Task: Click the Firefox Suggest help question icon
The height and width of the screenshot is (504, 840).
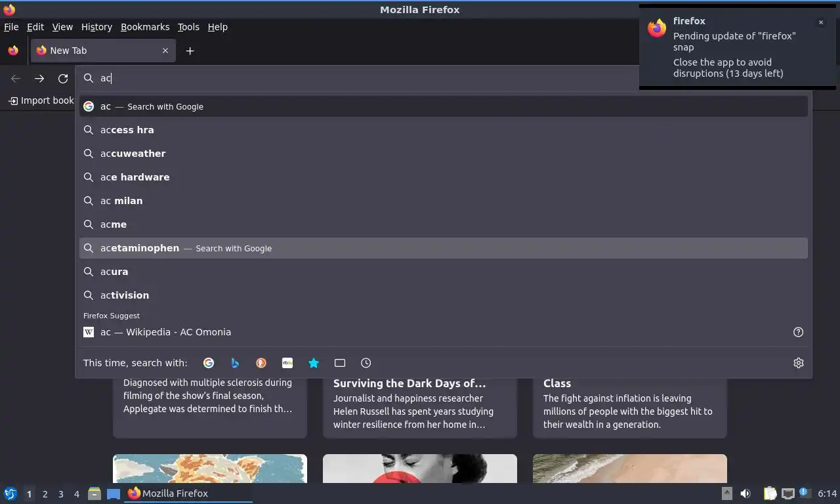Action: click(799, 332)
